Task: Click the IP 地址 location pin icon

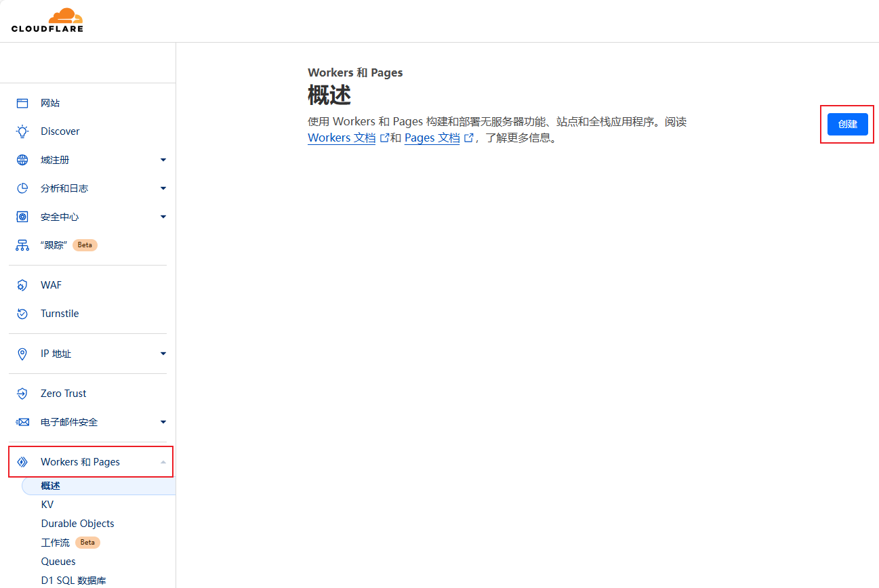Action: [22, 354]
